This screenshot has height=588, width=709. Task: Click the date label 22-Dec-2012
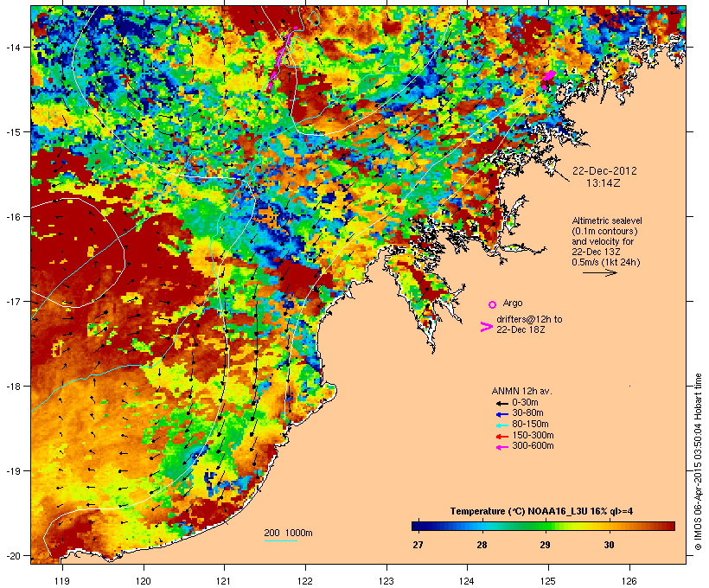click(604, 171)
